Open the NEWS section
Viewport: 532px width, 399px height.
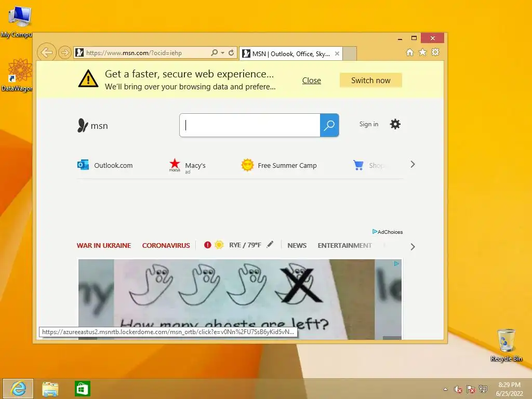point(297,245)
